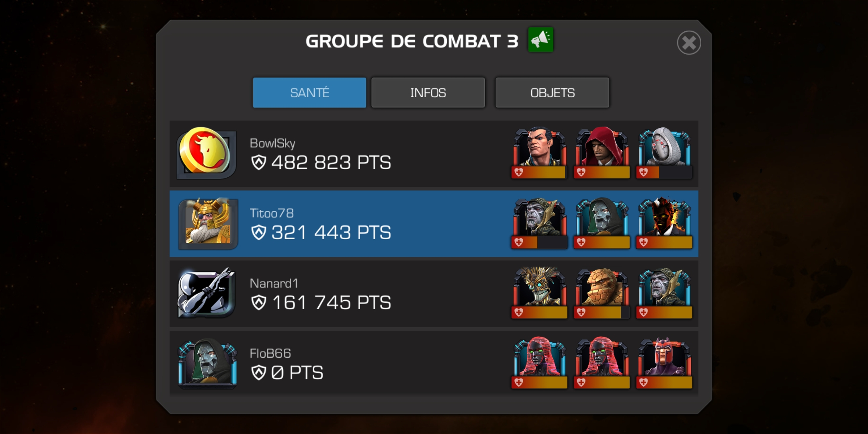868x434 pixels.
Task: Click Nanard1's silver dabbing profile avatar
Action: 207,293
